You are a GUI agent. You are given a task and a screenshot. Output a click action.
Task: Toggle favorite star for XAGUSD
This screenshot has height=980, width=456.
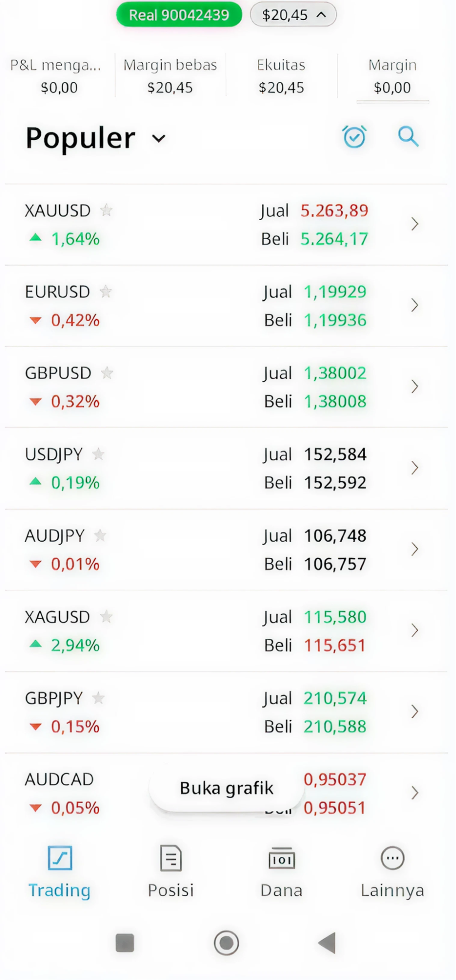tap(106, 617)
